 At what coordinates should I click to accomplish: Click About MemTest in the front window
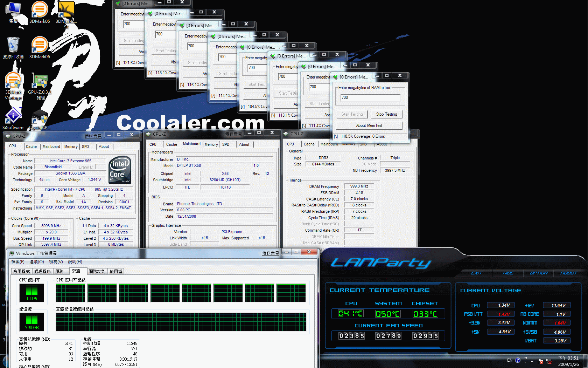[x=369, y=125]
